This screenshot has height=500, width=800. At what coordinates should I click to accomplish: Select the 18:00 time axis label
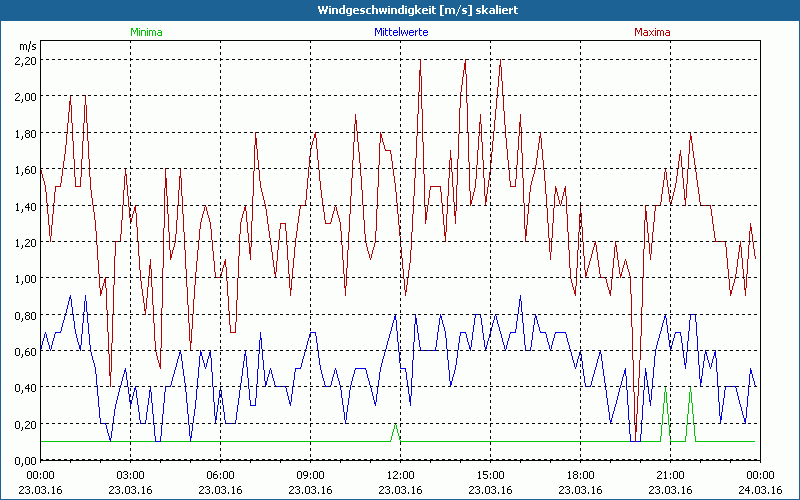[x=580, y=475]
